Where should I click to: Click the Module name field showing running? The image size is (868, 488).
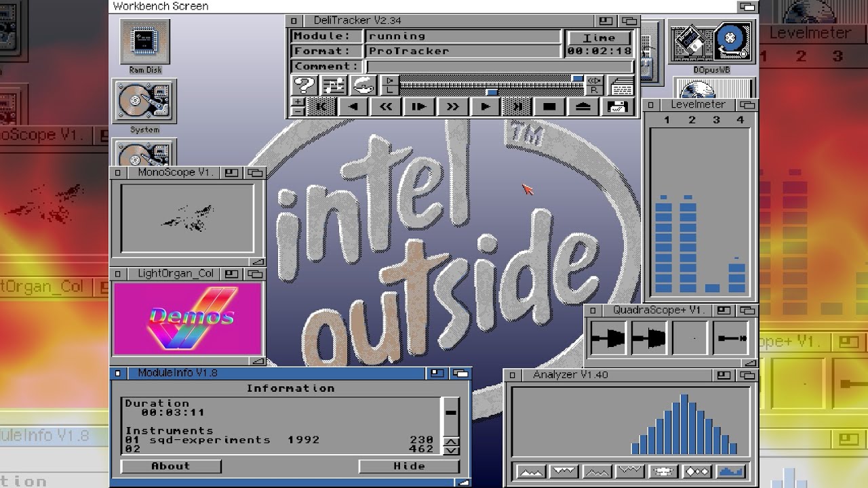[463, 36]
